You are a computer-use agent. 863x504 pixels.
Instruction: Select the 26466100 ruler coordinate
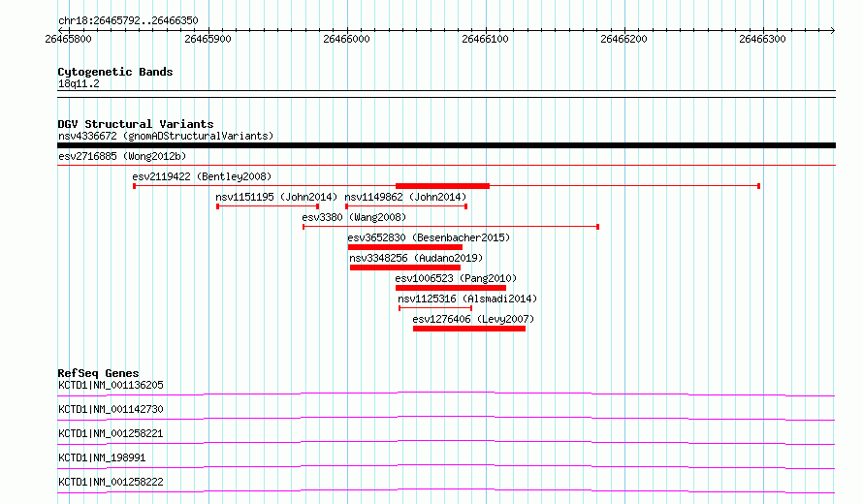[x=485, y=39]
